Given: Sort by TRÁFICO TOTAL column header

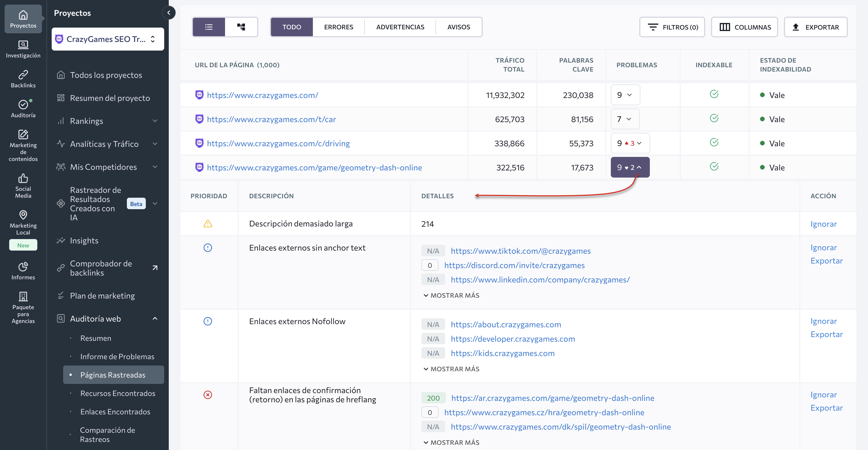Looking at the screenshot, I should click(x=509, y=65).
